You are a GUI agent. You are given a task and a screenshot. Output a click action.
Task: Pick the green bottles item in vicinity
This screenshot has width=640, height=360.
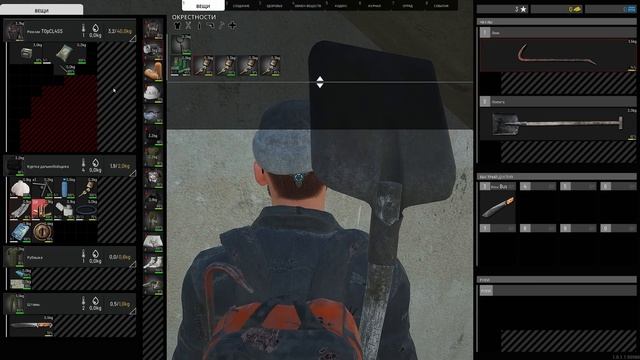180,66
